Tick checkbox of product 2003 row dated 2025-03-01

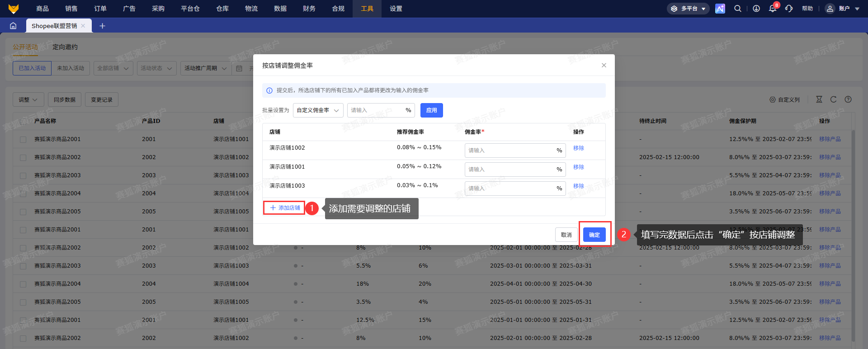(23, 266)
